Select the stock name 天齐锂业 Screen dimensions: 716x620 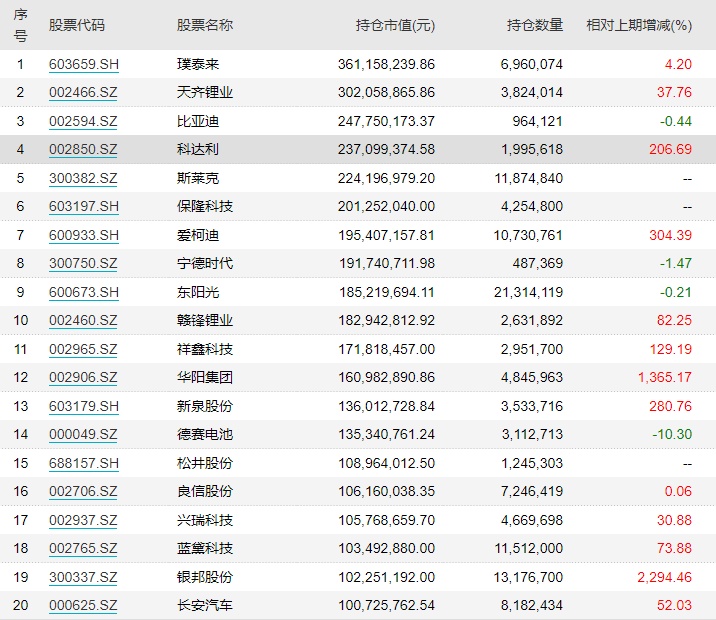click(x=205, y=92)
